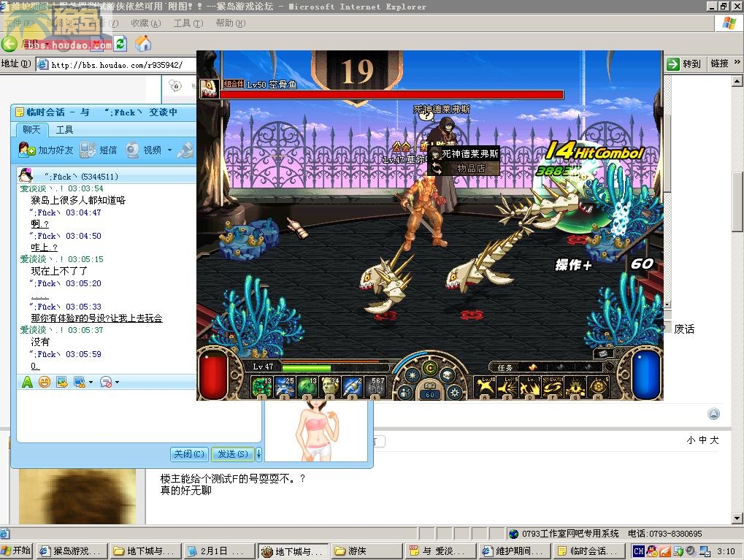Click the blue MP orb in game
This screenshot has width=744, height=560.
(646, 374)
